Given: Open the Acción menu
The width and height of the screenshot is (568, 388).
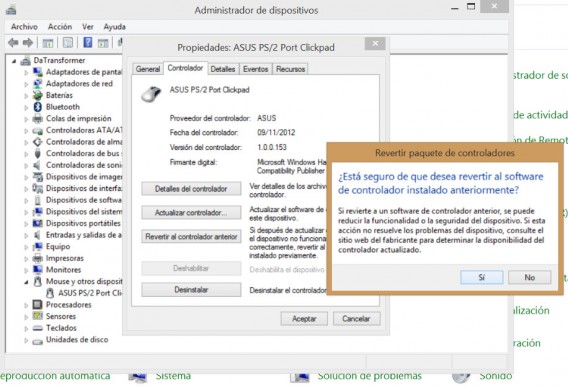Looking at the screenshot, I should [x=60, y=27].
